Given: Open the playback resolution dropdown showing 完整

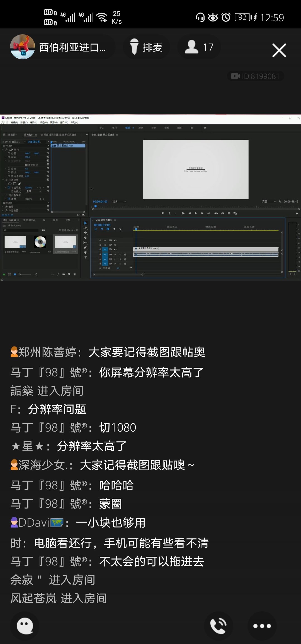Looking at the screenshot, I should [x=269, y=202].
